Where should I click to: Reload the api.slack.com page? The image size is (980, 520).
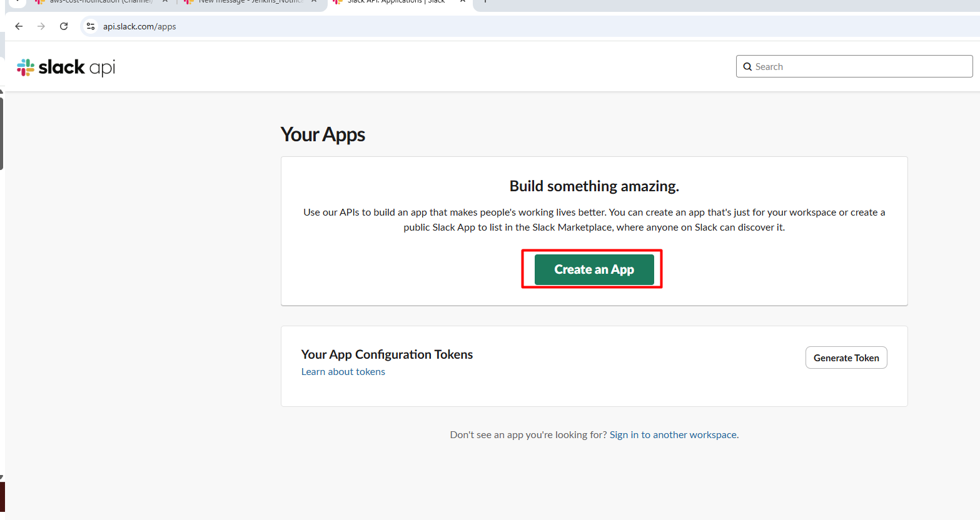pos(64,26)
